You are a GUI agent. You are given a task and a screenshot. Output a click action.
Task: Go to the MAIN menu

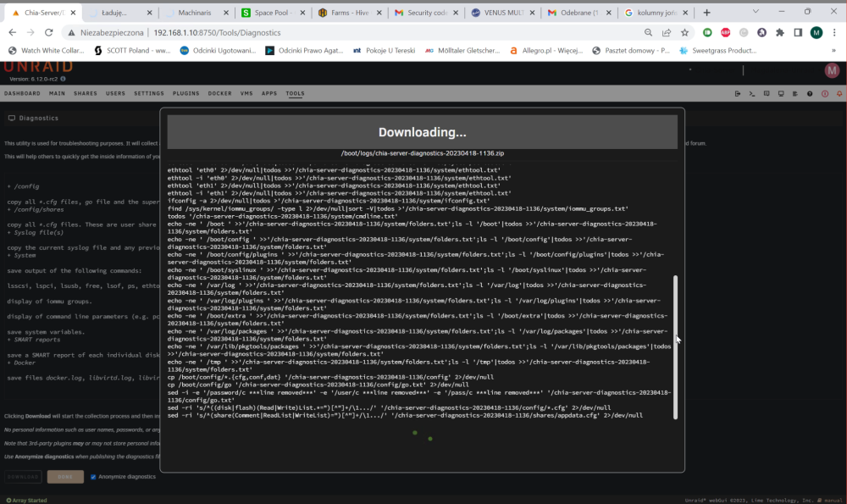pyautogui.click(x=57, y=93)
